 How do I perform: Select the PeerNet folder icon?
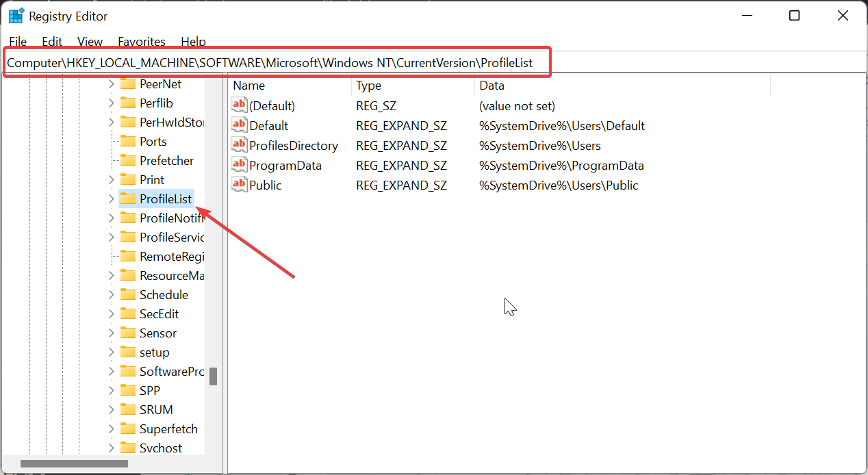click(x=128, y=84)
